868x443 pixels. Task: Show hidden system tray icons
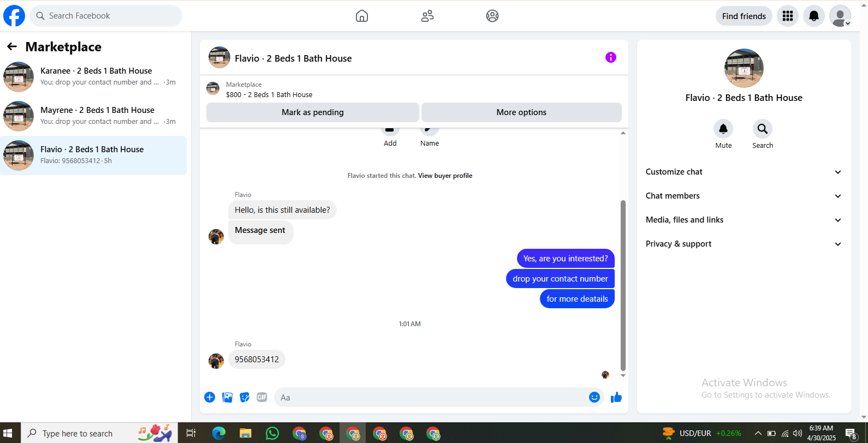(x=758, y=433)
